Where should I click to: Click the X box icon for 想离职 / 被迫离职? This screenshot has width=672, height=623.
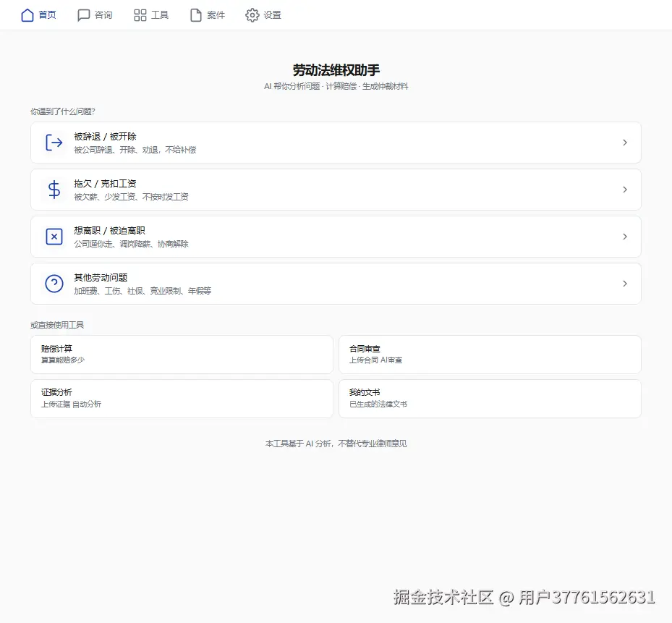pyautogui.click(x=54, y=237)
